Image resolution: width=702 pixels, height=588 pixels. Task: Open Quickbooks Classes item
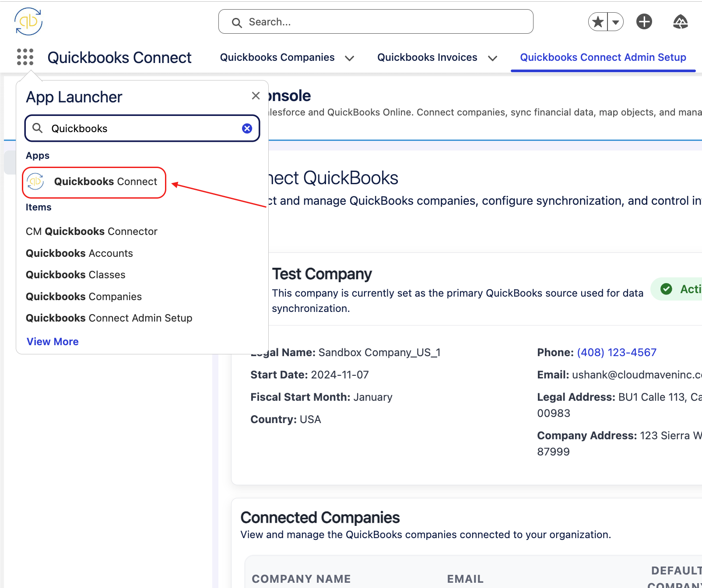75,275
